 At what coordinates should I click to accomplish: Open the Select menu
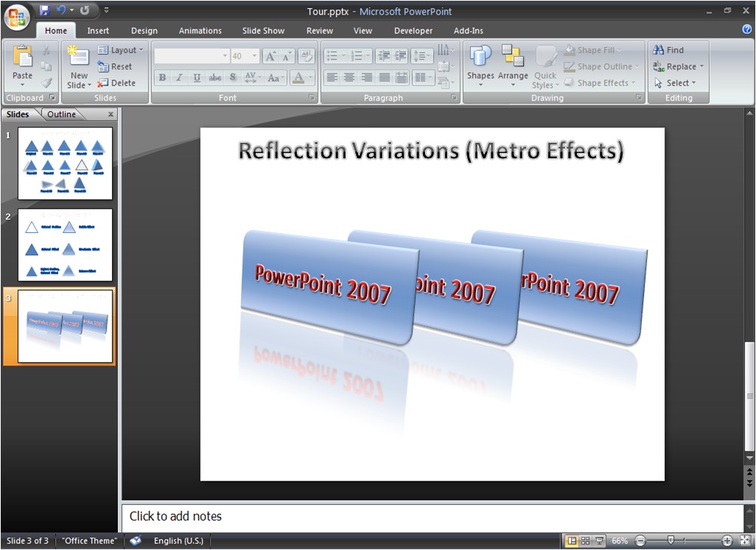pyautogui.click(x=675, y=83)
